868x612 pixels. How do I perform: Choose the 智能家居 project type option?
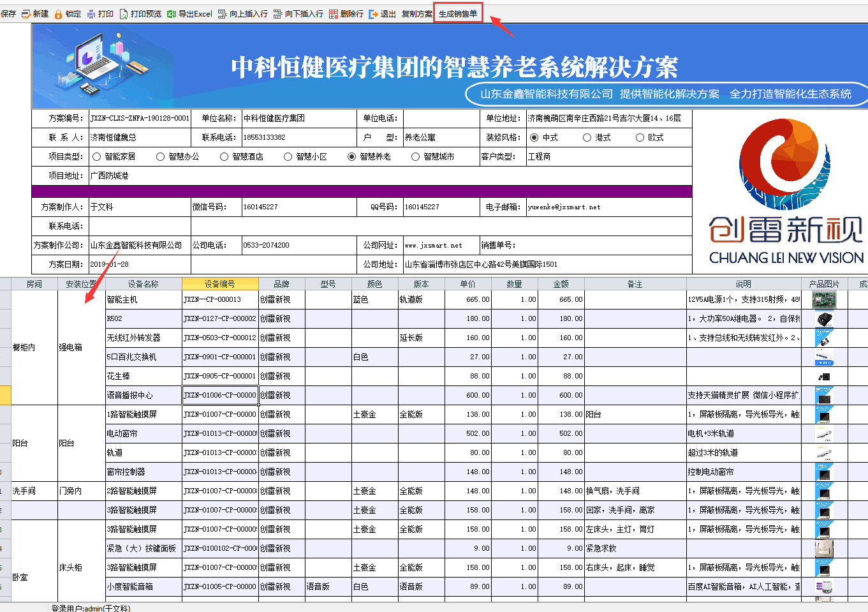click(96, 156)
